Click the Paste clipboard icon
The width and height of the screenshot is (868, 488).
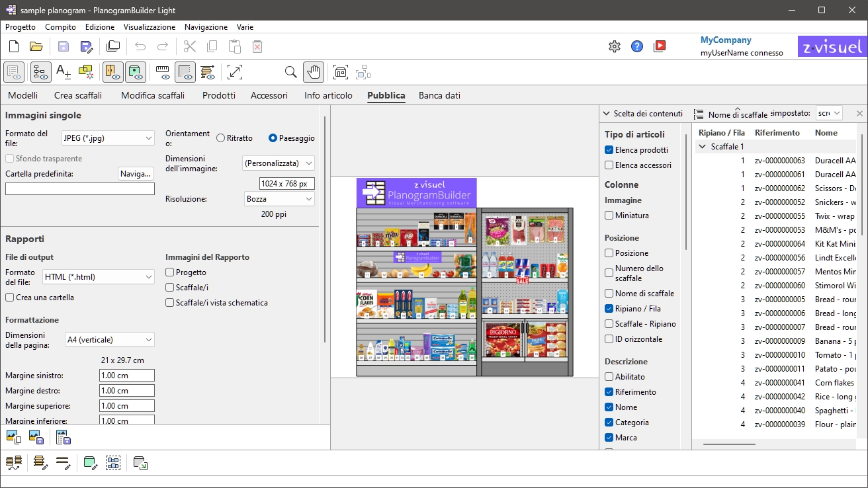pyautogui.click(x=234, y=46)
